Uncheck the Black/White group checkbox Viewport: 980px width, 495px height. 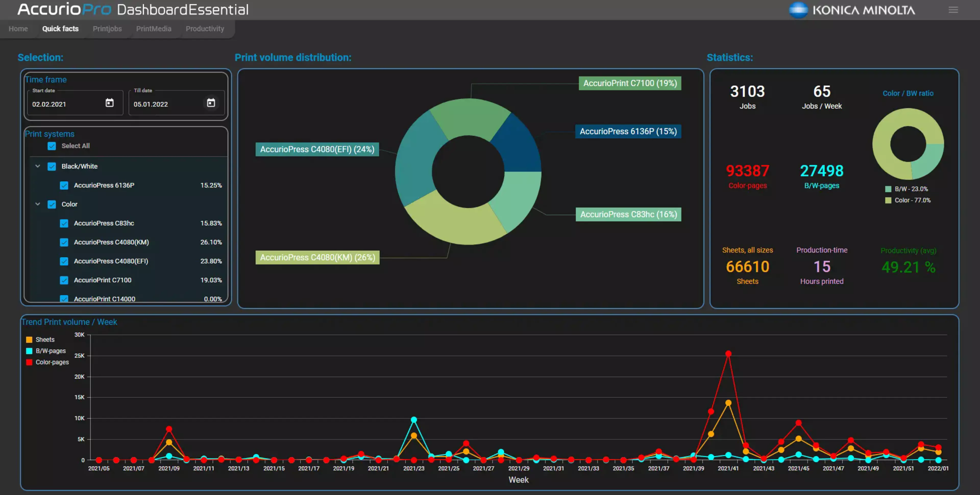click(52, 166)
